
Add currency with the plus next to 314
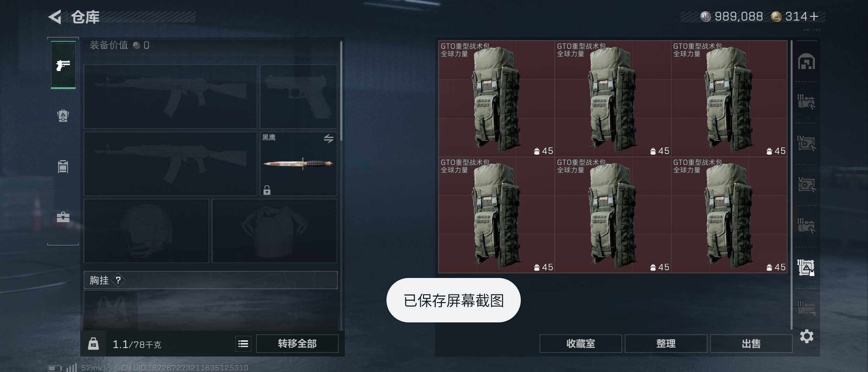(814, 17)
